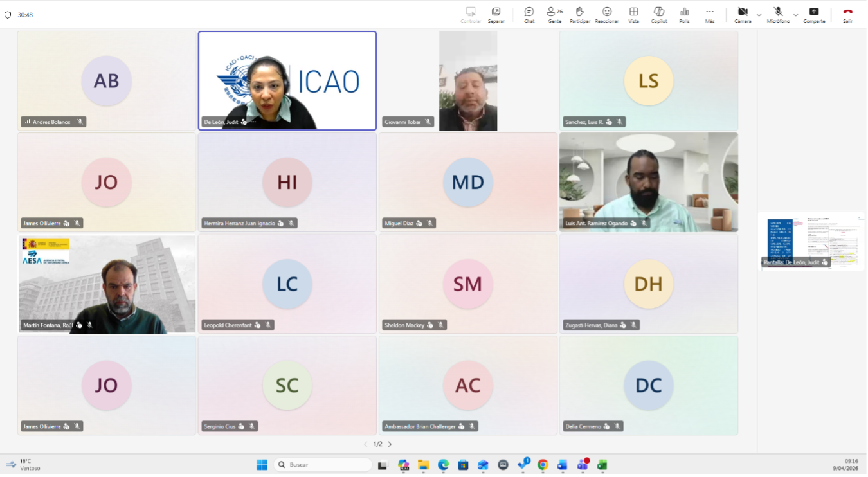This screenshot has width=868, height=477.
Task: Click Salir to leave the meeting
Action: coord(847,14)
